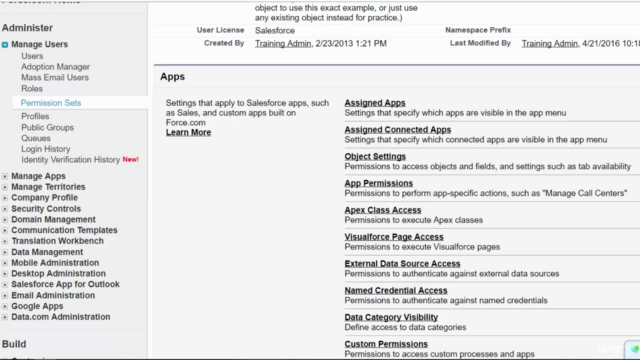640x360 pixels.
Task: Expand Manage Territories arrow
Action: (x=5, y=187)
